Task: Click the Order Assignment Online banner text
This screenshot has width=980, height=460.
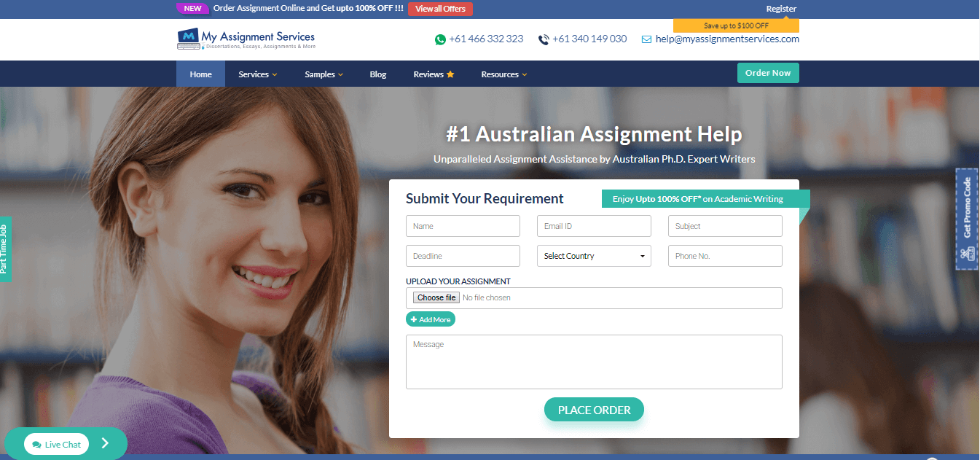Action: point(308,9)
